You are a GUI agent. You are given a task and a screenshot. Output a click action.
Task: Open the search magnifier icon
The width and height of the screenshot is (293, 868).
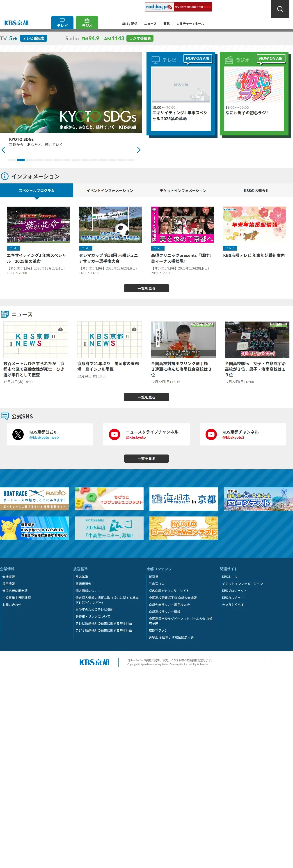click(280, 9)
